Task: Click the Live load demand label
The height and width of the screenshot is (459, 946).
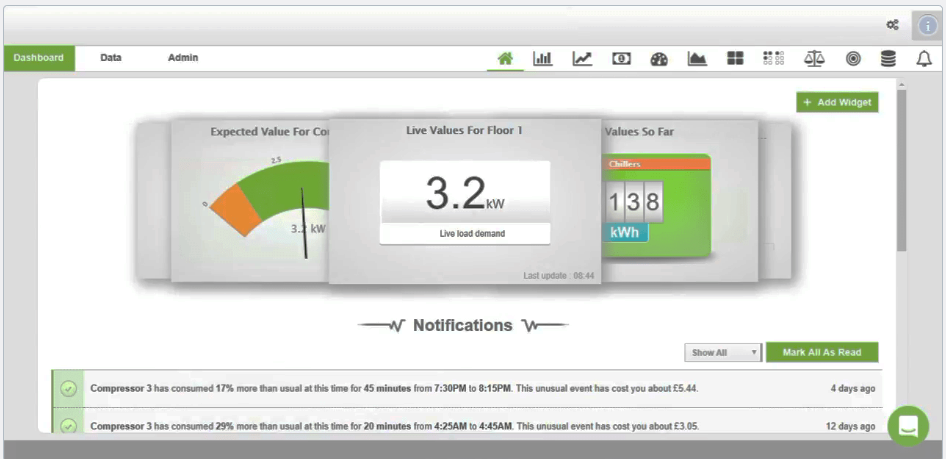Action: pos(472,233)
